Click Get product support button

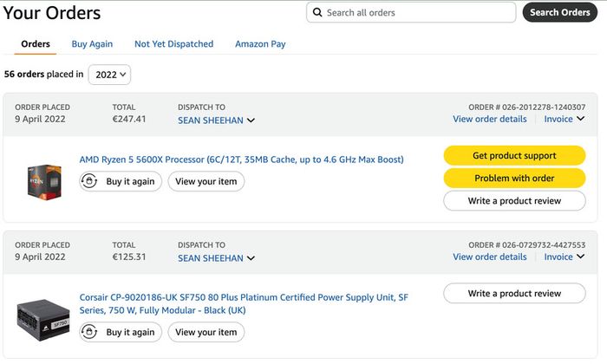pos(514,155)
